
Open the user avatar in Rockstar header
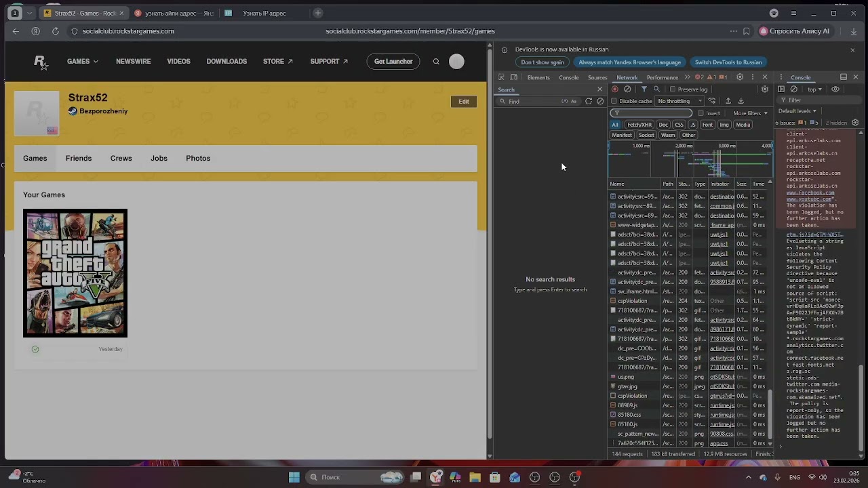coord(456,62)
